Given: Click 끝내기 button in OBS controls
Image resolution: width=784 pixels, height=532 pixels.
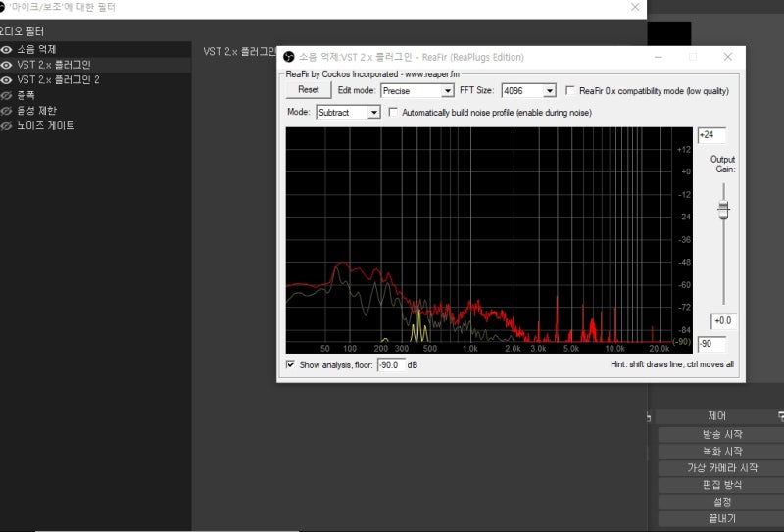Looking at the screenshot, I should click(x=721, y=519).
